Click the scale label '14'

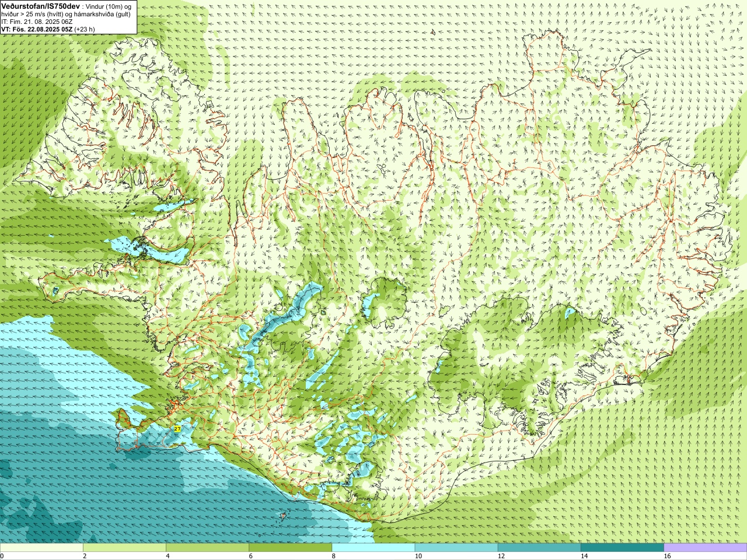(x=584, y=556)
